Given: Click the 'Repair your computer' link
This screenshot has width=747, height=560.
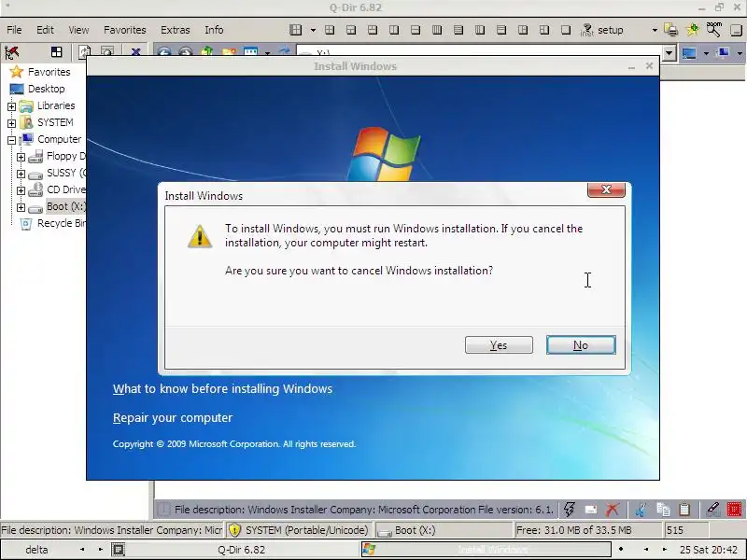Looking at the screenshot, I should tap(173, 417).
